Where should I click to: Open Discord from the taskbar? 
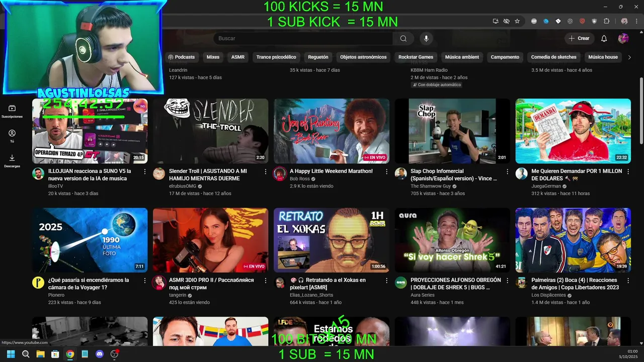(x=100, y=354)
